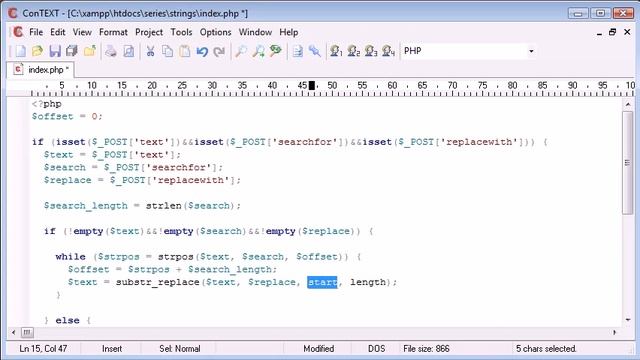
Task: Click the vertical scrollbar down arrow
Action: [627, 320]
